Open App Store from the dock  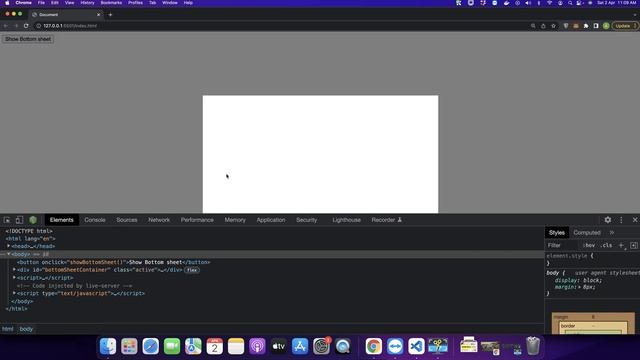300,347
